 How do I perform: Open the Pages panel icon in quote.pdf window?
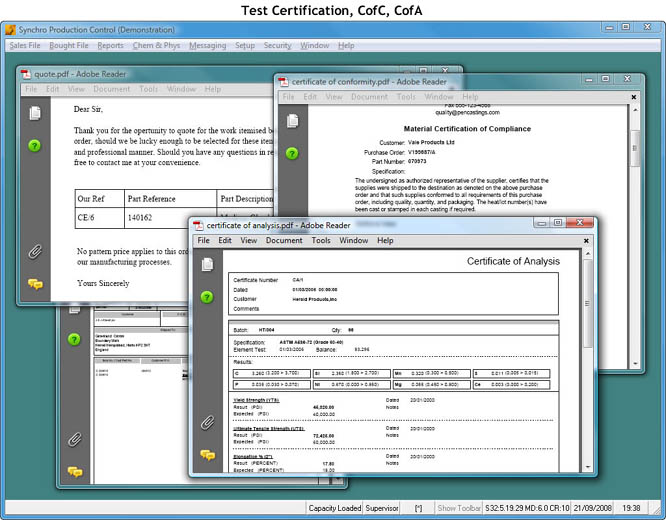coord(35,113)
